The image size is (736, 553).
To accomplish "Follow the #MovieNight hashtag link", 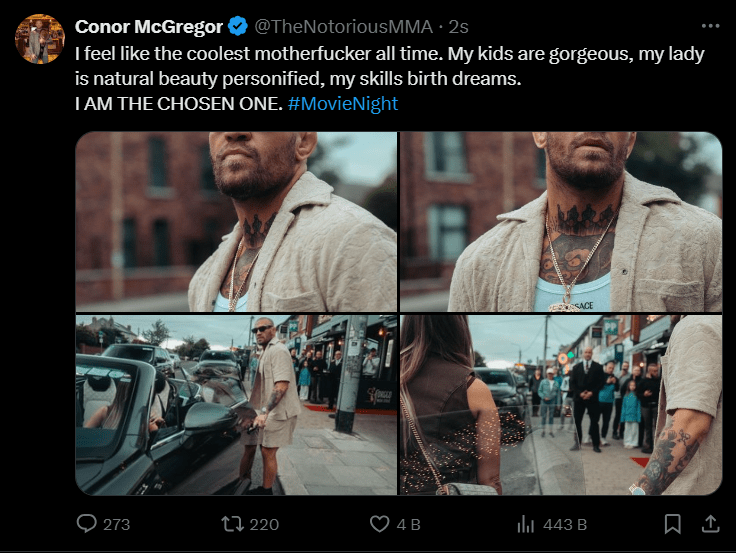I will tap(342, 103).
